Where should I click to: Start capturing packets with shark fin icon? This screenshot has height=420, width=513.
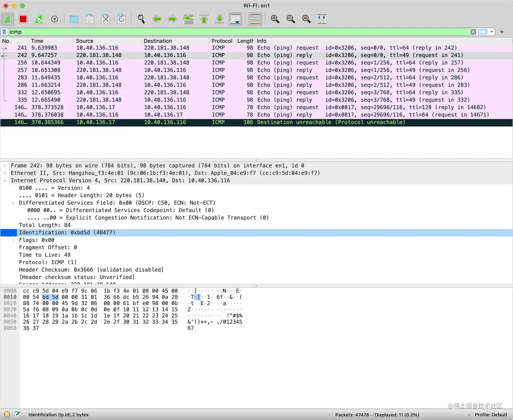click(x=7, y=19)
